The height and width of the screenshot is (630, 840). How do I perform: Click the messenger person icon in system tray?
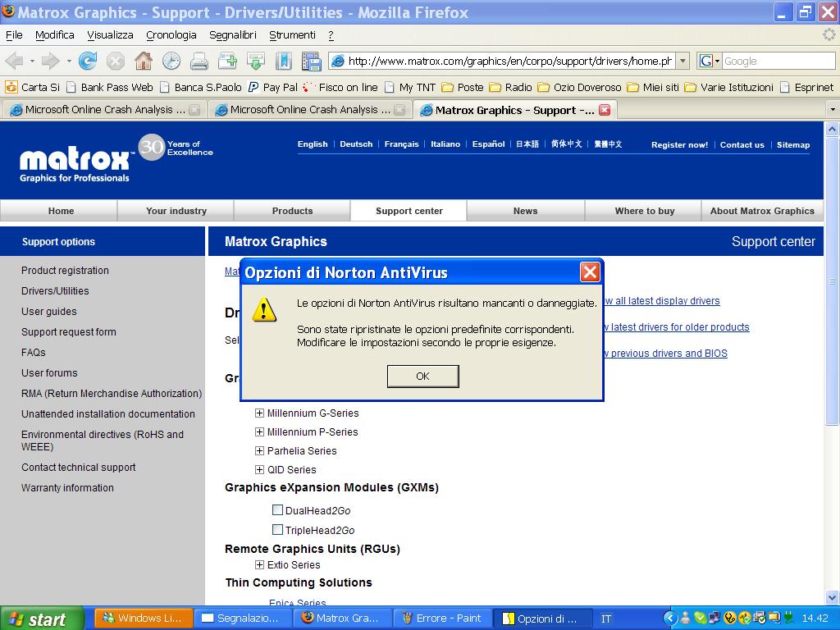point(685,619)
